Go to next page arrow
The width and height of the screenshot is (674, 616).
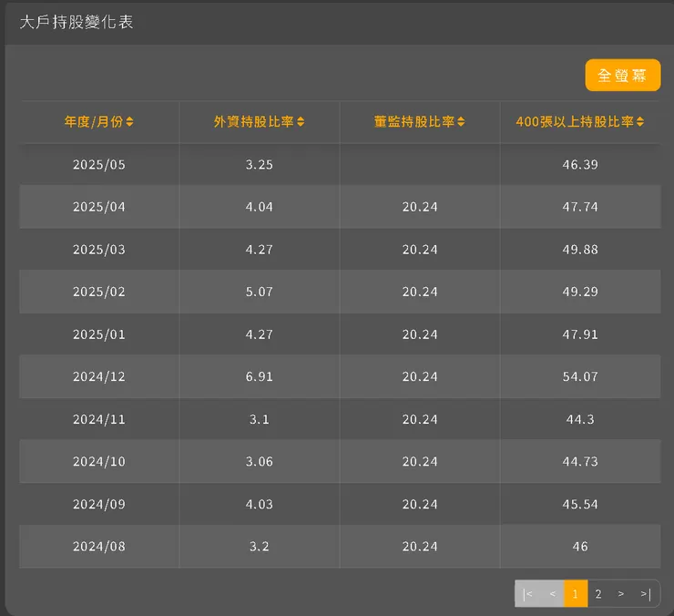click(x=621, y=594)
